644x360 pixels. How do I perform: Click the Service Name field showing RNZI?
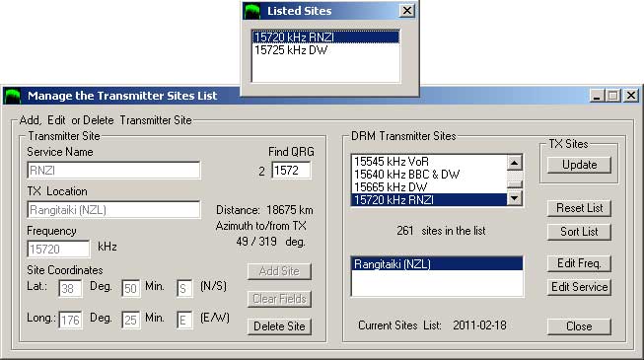click(x=113, y=170)
